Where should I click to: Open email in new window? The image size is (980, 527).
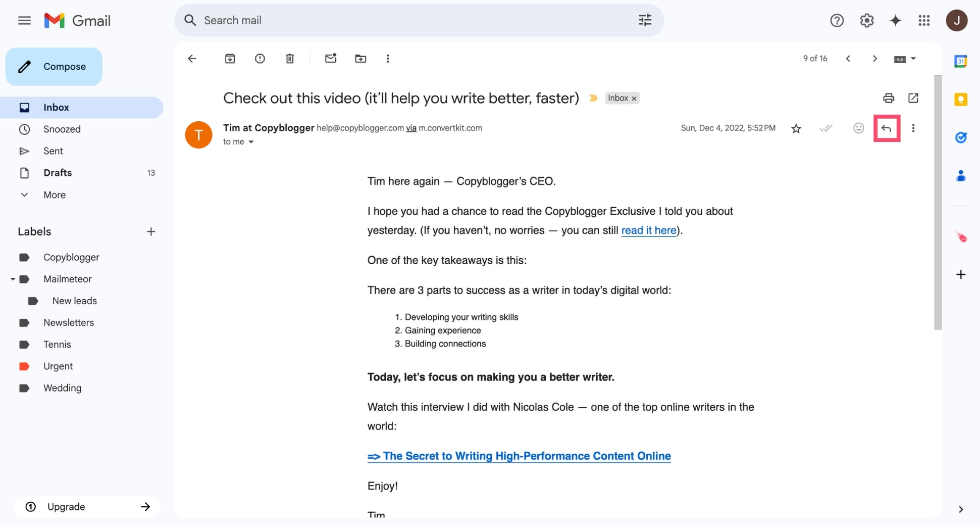pos(913,98)
